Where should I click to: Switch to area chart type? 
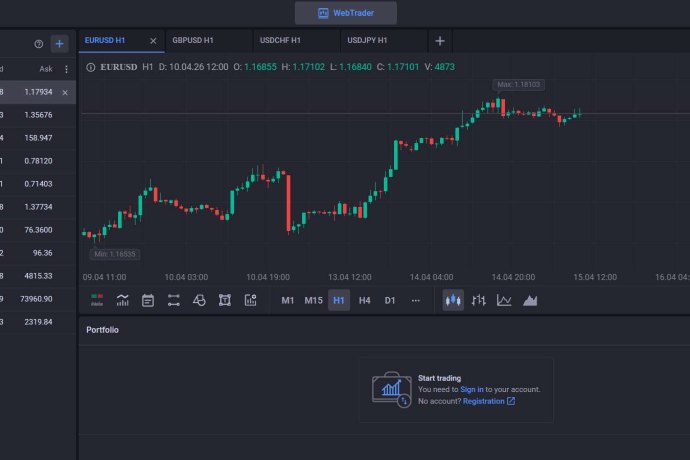pyautogui.click(x=530, y=300)
